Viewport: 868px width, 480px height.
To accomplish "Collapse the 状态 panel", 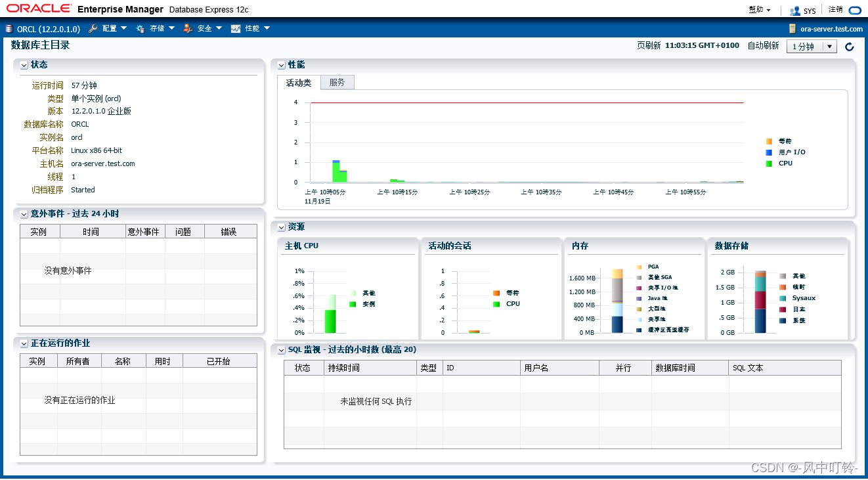I will coord(24,65).
